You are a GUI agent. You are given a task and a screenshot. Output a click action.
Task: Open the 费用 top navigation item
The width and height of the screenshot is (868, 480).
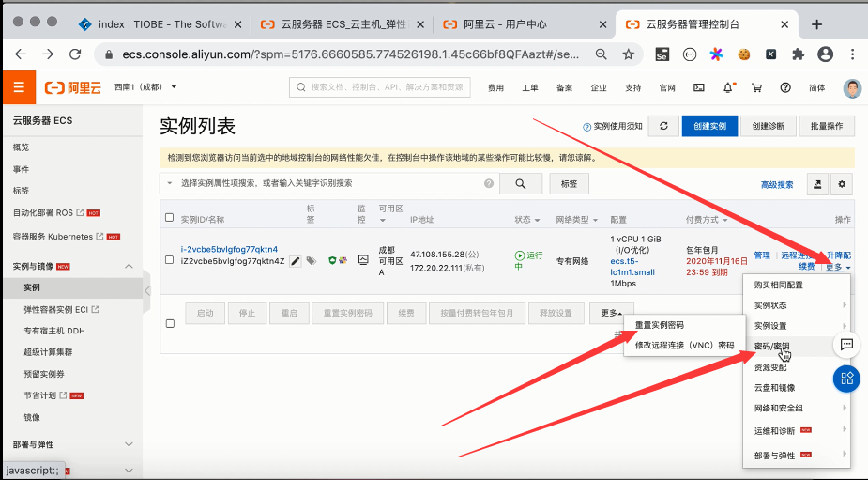pos(496,87)
